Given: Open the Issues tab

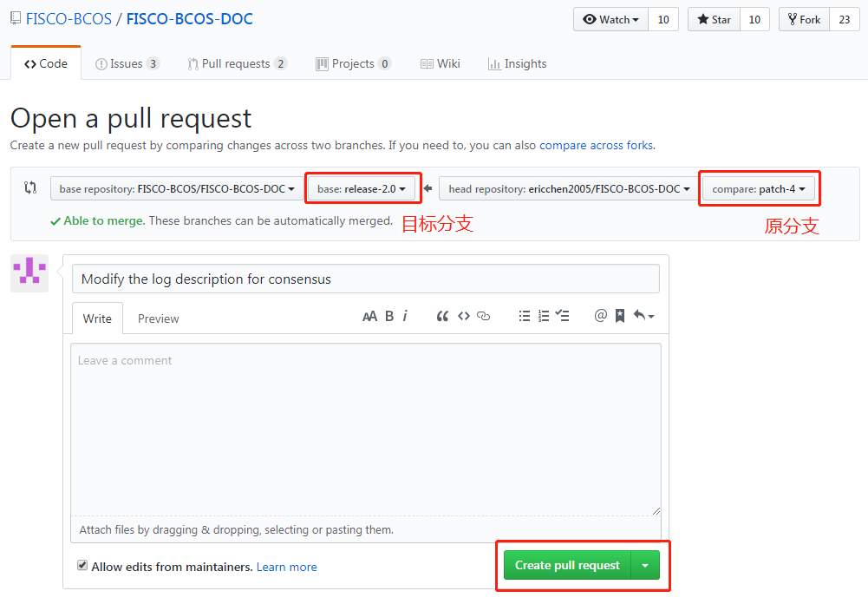Looking at the screenshot, I should click(x=127, y=63).
